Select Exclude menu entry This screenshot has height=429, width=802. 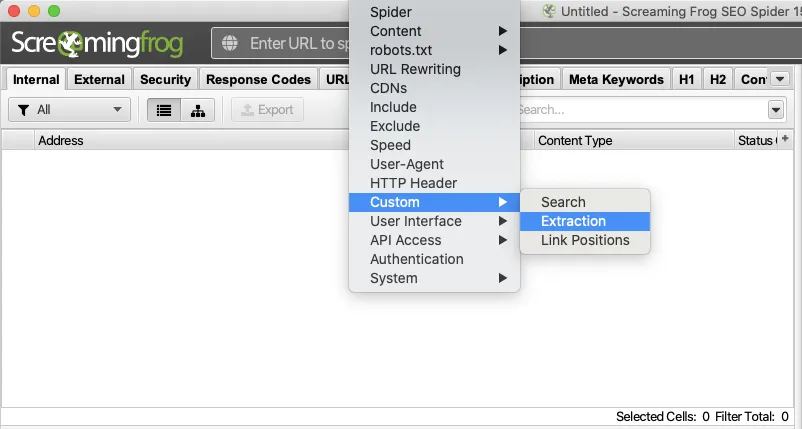point(434,126)
